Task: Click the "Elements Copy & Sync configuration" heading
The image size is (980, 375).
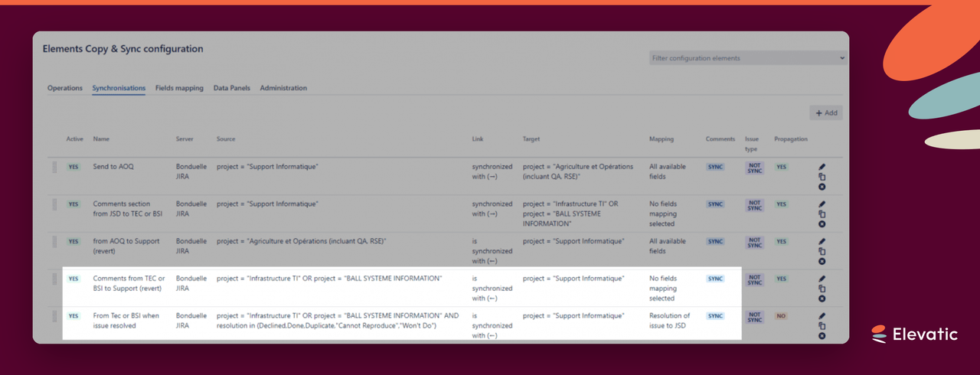Action: tap(123, 49)
